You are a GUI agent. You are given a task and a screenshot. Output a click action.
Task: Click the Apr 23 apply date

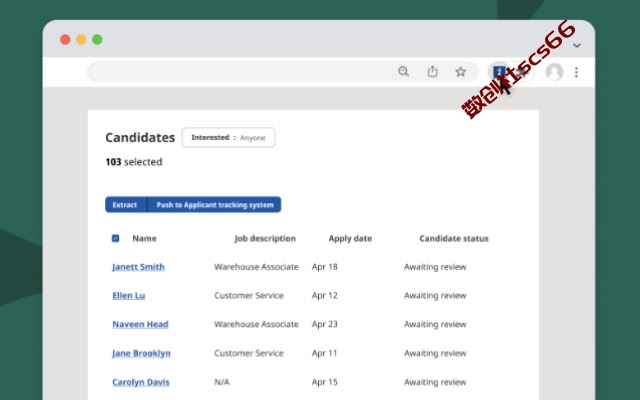(324, 324)
